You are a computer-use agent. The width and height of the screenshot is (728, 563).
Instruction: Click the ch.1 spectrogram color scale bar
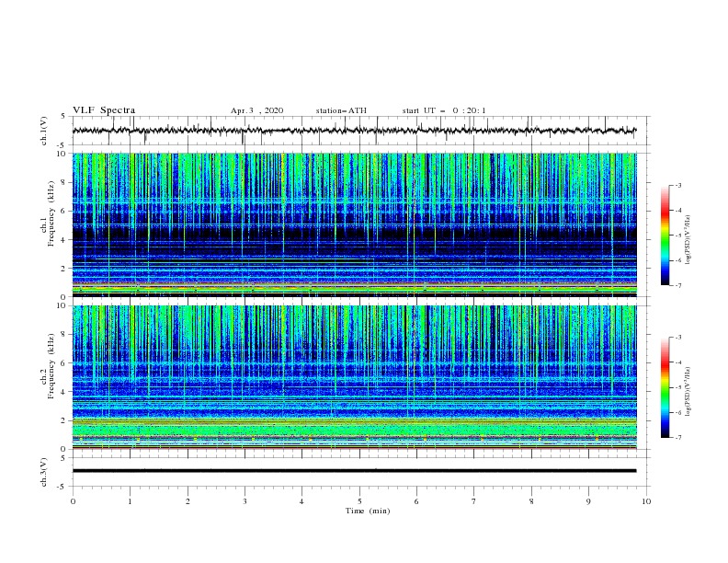coord(665,236)
